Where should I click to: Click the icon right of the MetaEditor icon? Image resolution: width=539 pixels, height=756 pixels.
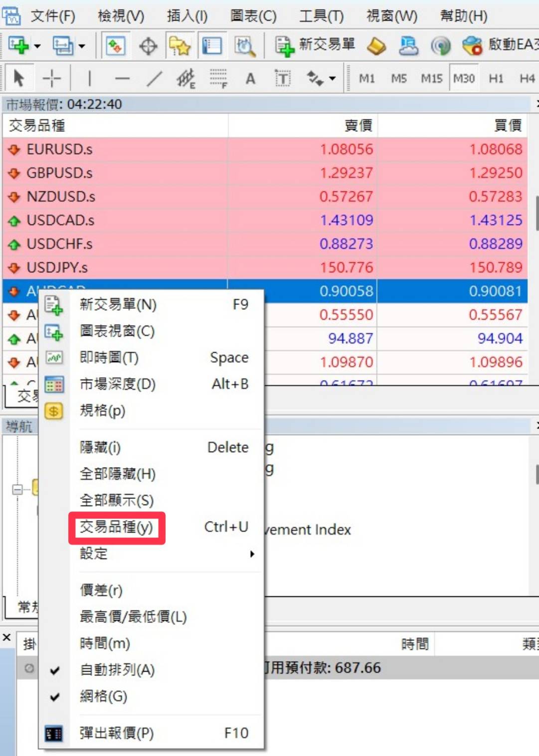pos(408,46)
